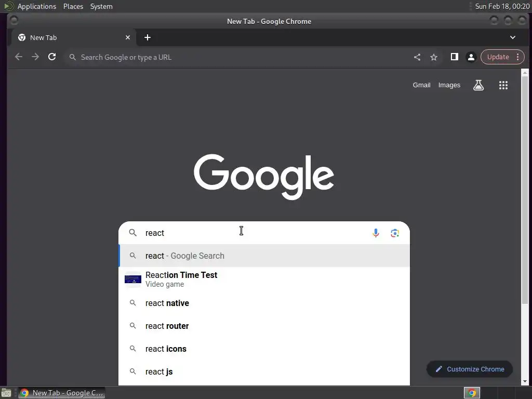Click the browser Forward arrow
The height and width of the screenshot is (399, 532).
pyautogui.click(x=35, y=57)
